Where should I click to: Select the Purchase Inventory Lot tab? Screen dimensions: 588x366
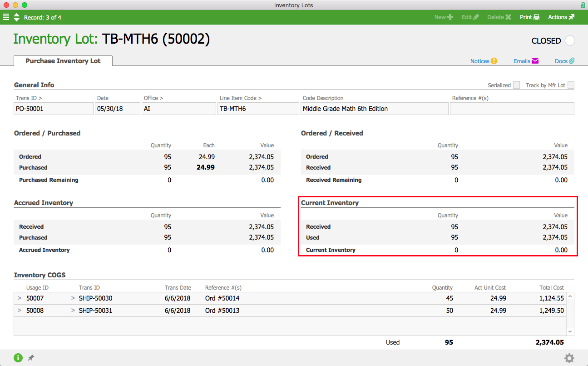pyautogui.click(x=63, y=61)
